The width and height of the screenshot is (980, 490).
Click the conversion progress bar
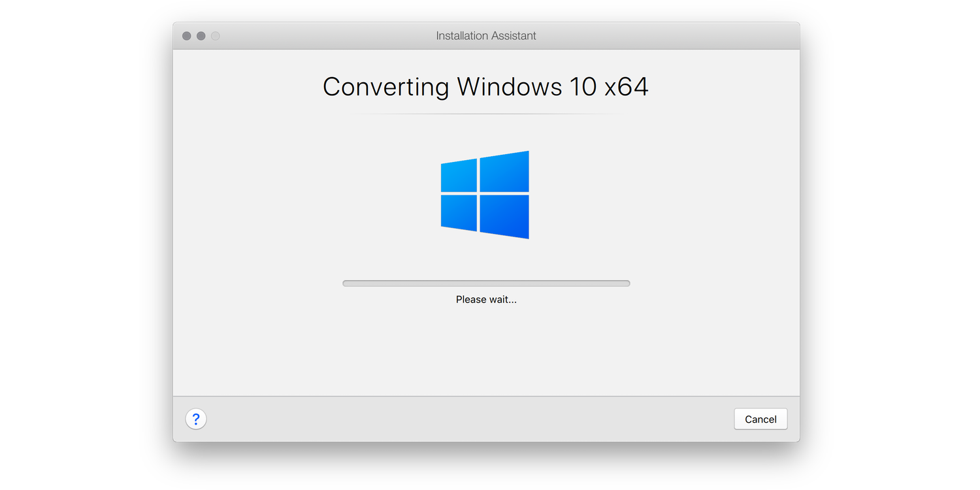(x=486, y=284)
